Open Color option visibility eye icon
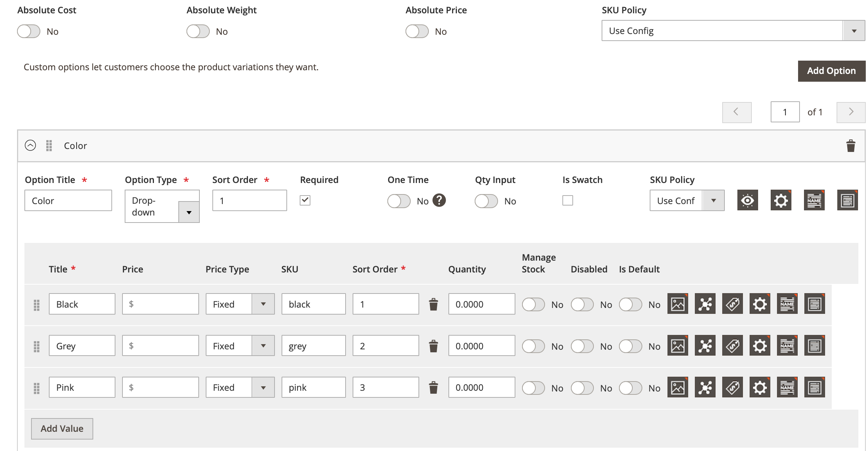This screenshot has height=451, width=868. point(747,200)
